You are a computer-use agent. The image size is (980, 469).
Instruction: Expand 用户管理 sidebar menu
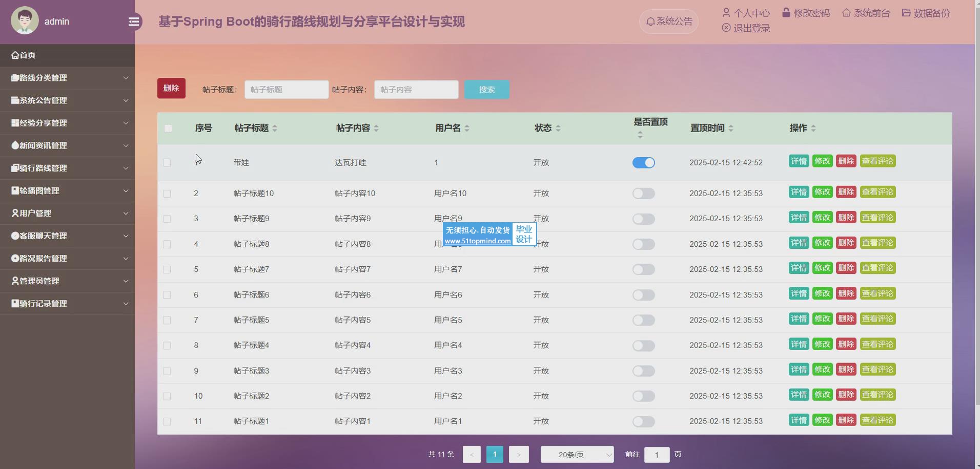click(67, 213)
